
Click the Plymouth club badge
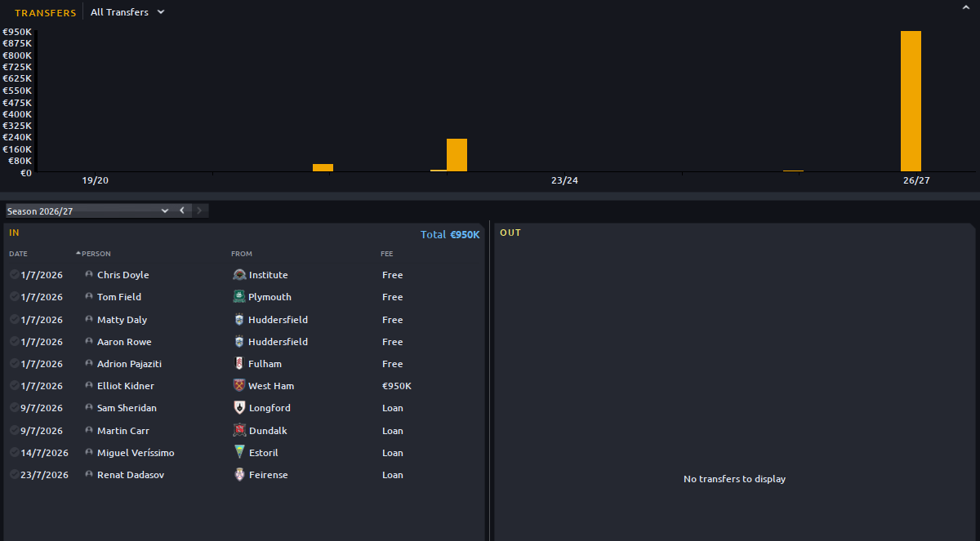coord(239,297)
